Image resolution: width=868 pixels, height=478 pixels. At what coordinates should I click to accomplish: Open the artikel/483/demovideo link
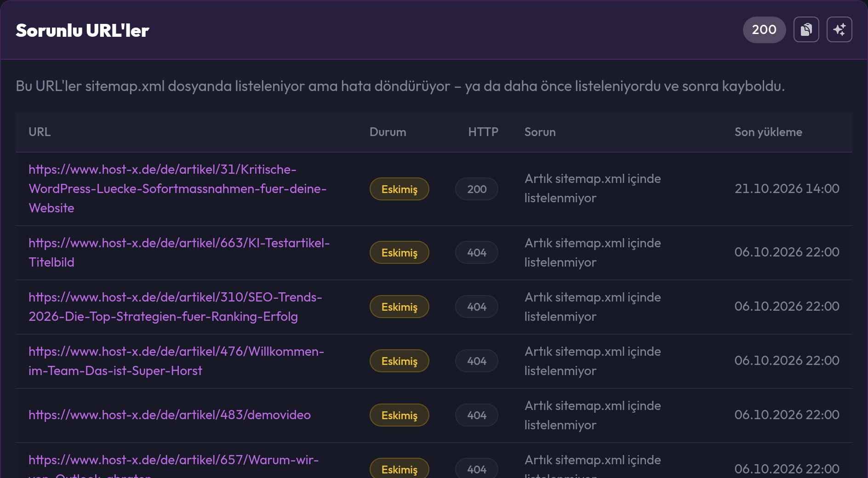170,415
